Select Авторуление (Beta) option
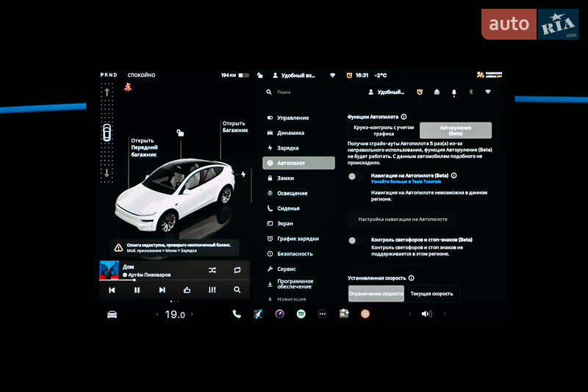Image resolution: width=588 pixels, height=392 pixels. click(x=456, y=130)
